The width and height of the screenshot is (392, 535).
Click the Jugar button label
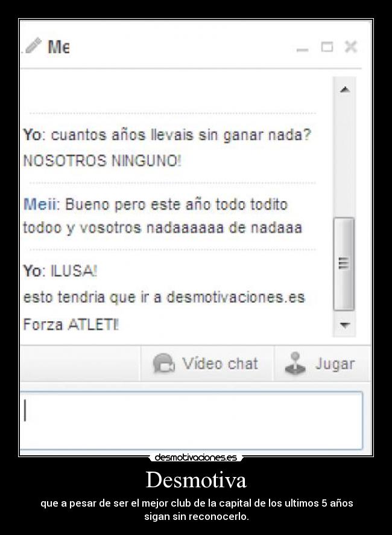coord(335,364)
